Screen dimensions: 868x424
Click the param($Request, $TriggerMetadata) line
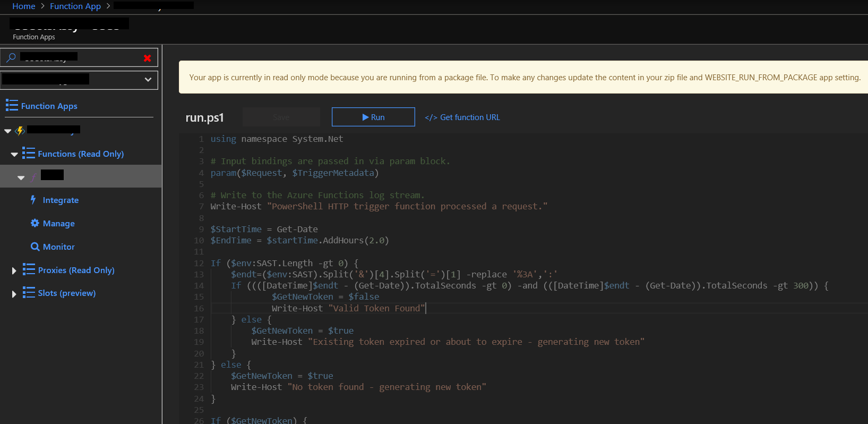coord(294,173)
